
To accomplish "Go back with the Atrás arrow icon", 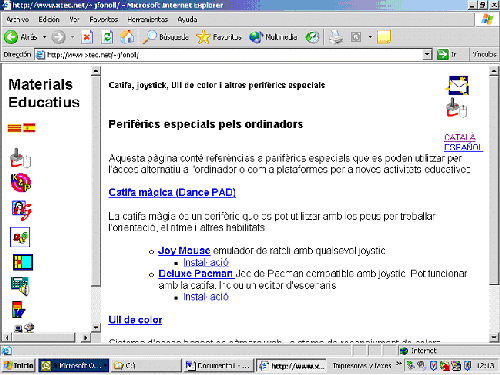I will pyautogui.click(x=11, y=37).
